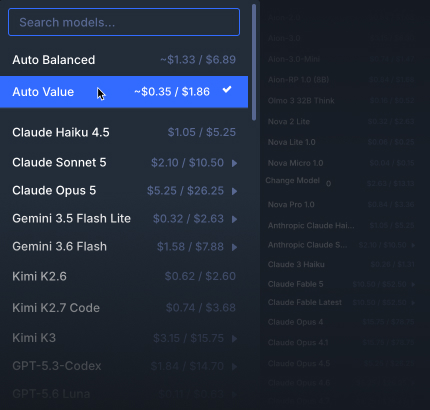Expand Claude Opus 5 submenu arrow

pos(235,191)
